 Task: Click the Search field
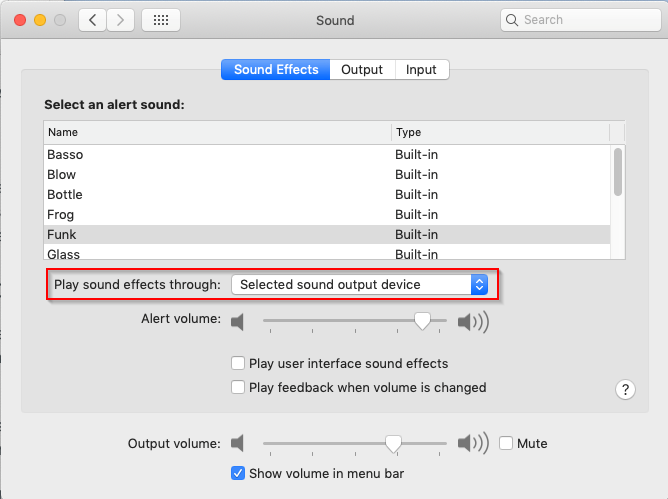tap(581, 20)
